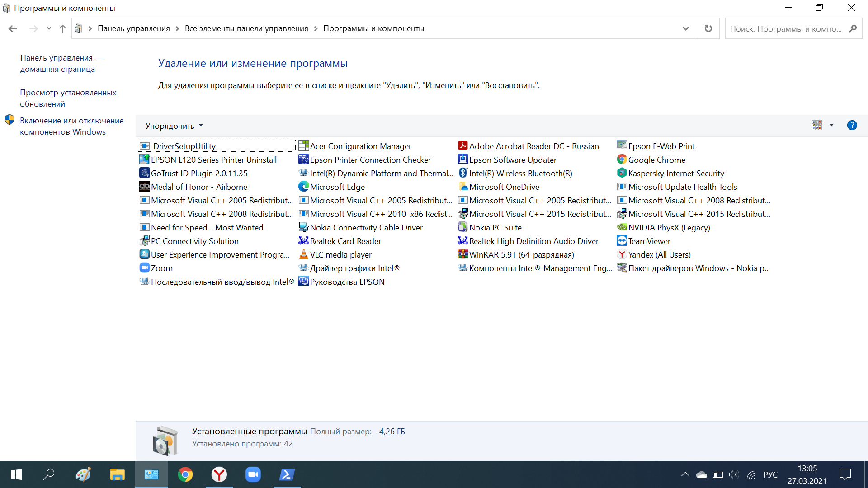This screenshot has height=488, width=868.
Task: Open Просмотр установленных обновлений link
Action: [x=68, y=99]
